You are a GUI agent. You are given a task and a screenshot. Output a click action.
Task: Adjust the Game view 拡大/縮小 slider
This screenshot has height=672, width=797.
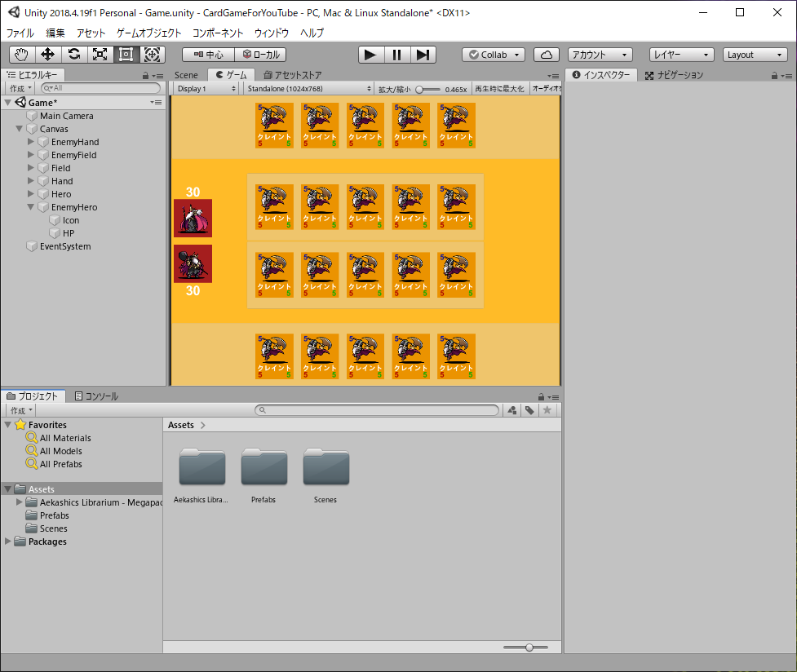pyautogui.click(x=428, y=90)
